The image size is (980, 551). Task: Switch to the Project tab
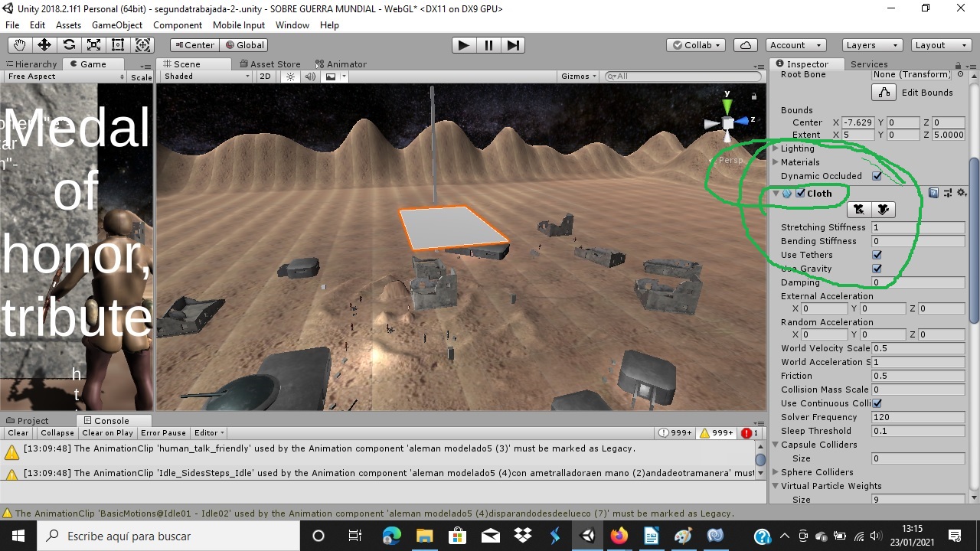(28, 421)
